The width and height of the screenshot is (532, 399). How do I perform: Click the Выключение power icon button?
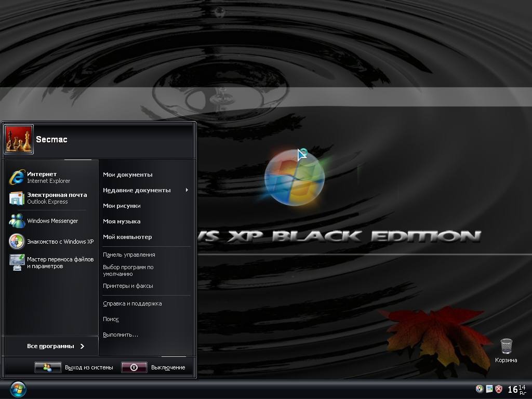pyautogui.click(x=134, y=367)
